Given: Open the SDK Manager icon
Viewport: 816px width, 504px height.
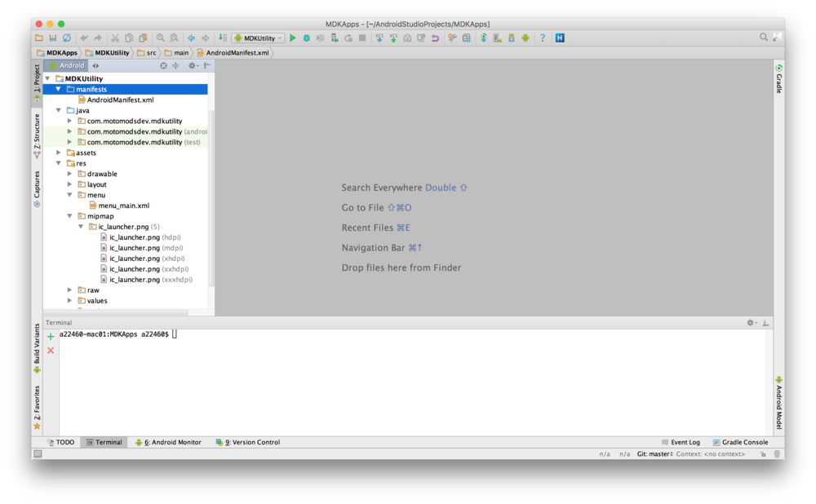Looking at the screenshot, I should pyautogui.click(x=512, y=38).
